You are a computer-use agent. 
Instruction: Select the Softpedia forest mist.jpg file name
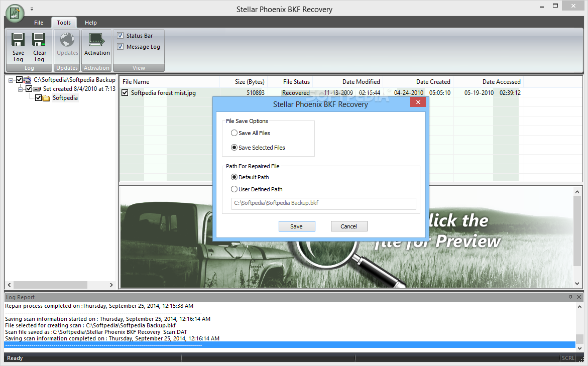click(x=163, y=92)
